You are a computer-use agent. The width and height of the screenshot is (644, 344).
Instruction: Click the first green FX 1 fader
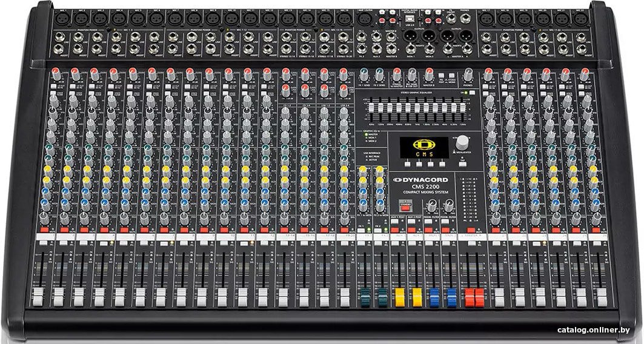point(365,297)
